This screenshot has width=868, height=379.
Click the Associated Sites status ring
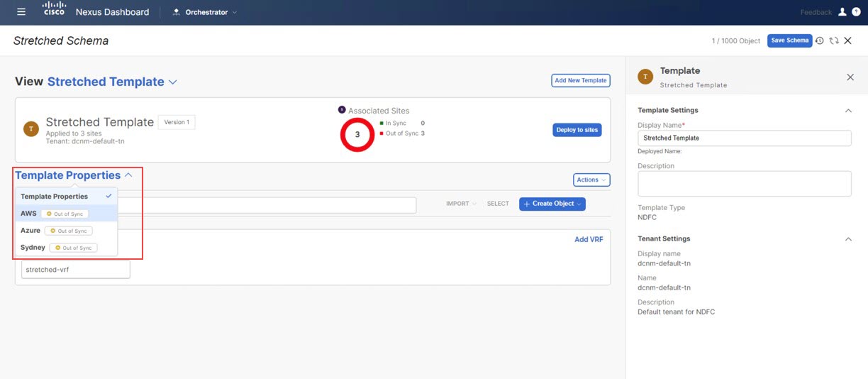click(x=357, y=134)
